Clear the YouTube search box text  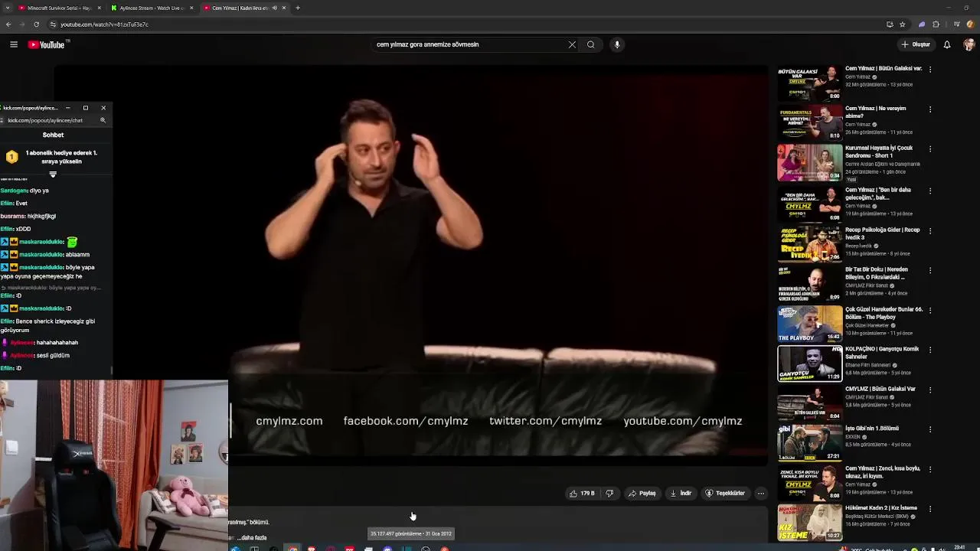coord(572,44)
